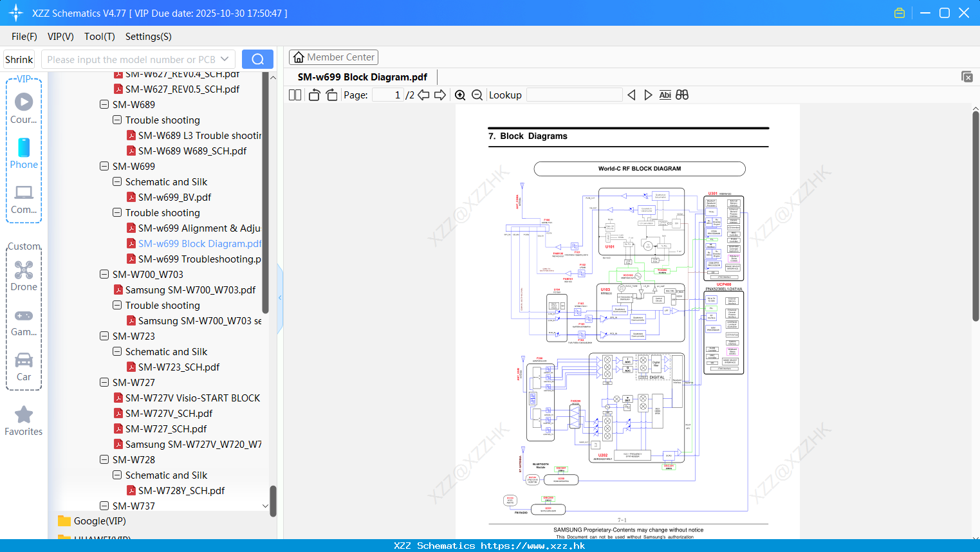The height and width of the screenshot is (552, 980).
Task: Find next lookup match triangle
Action: click(648, 95)
